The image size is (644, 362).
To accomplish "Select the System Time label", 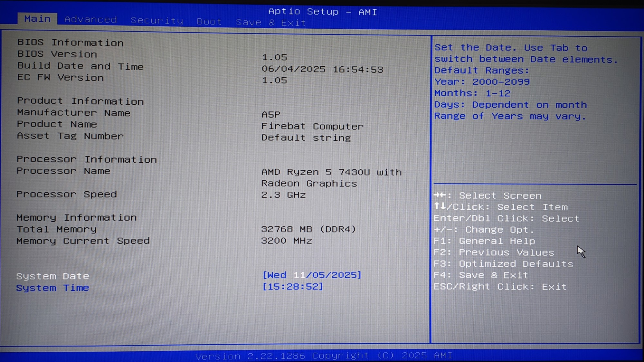I will pos(52,288).
